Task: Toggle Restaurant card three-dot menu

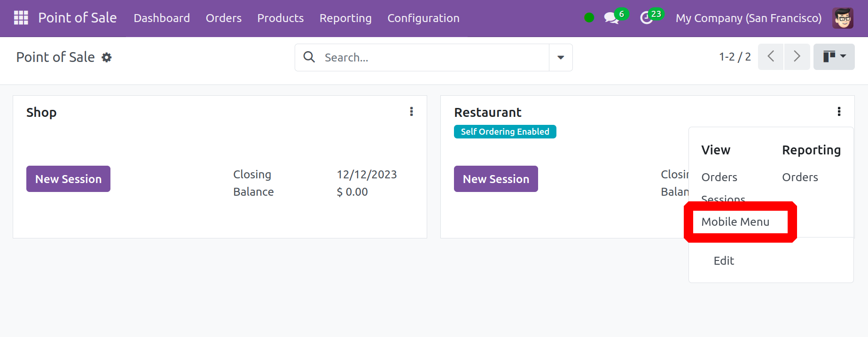Action: click(x=839, y=112)
